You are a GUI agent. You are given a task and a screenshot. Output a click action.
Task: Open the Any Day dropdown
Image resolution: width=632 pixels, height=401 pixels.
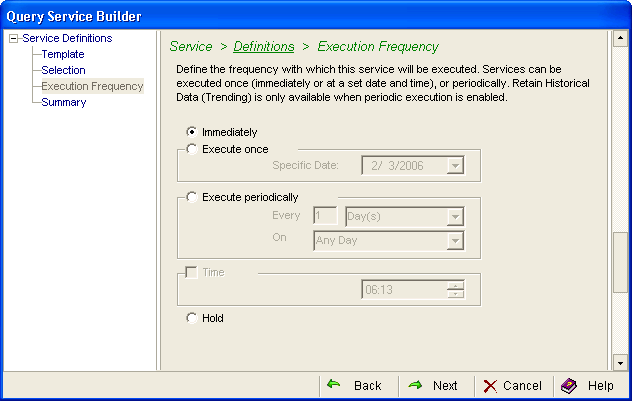pyautogui.click(x=455, y=241)
